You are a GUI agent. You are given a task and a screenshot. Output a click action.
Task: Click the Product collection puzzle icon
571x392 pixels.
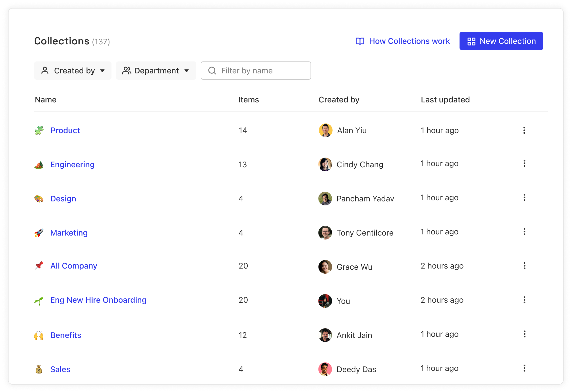tap(39, 130)
